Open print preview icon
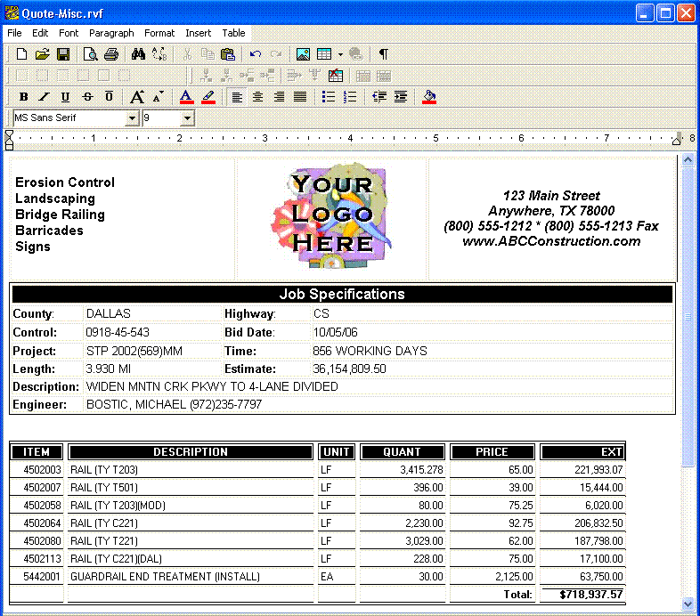The image size is (700, 616). point(90,54)
